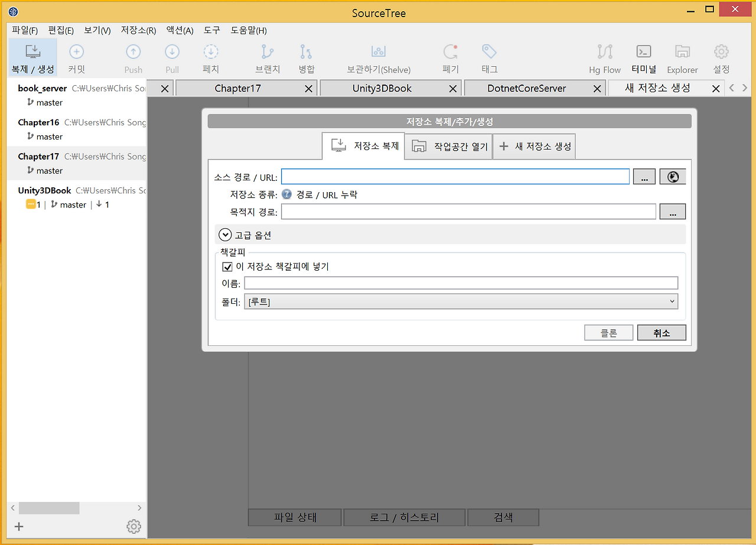Click the Branch (브랜치) icon
The height and width of the screenshot is (545, 756).
coord(267,57)
